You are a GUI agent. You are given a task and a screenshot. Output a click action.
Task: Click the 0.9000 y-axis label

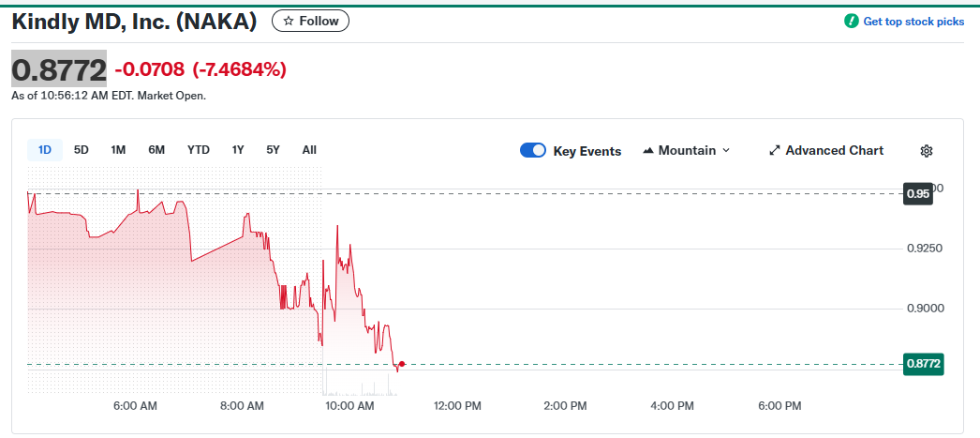click(x=925, y=310)
